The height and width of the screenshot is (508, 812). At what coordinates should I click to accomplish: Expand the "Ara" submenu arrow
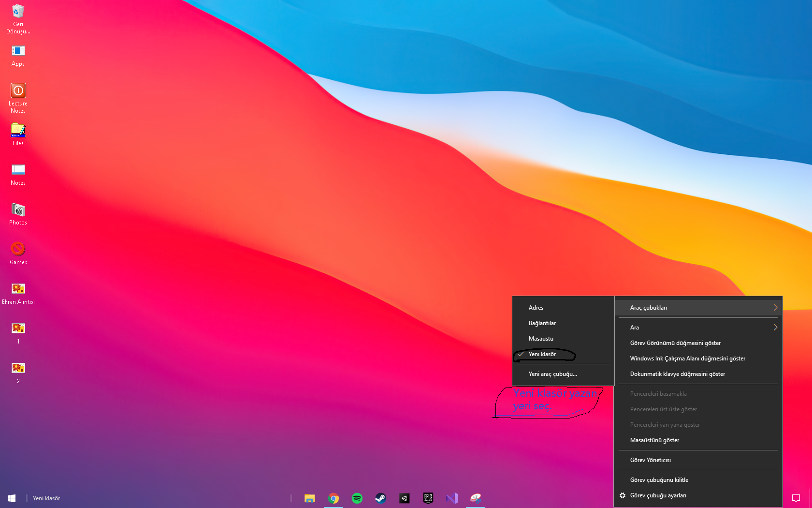coord(775,328)
